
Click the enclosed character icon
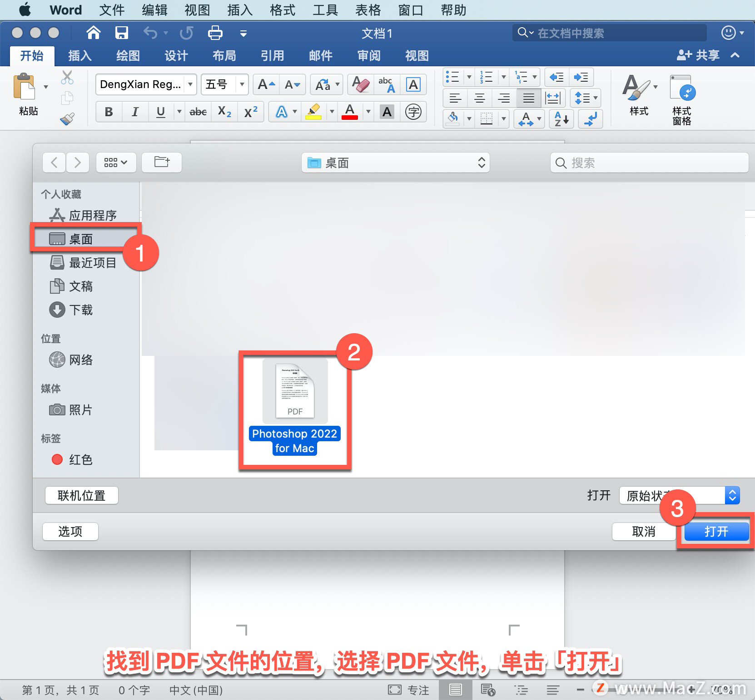(x=413, y=112)
